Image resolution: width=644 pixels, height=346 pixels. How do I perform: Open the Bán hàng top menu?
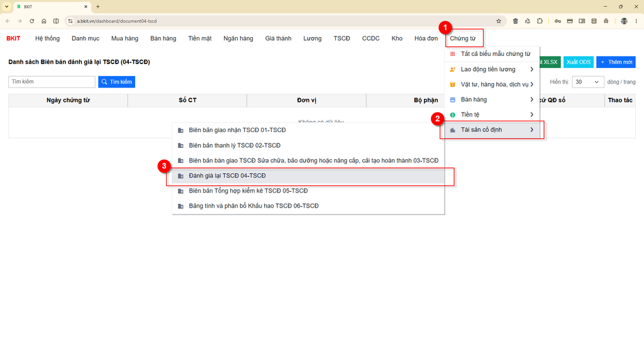tap(163, 38)
